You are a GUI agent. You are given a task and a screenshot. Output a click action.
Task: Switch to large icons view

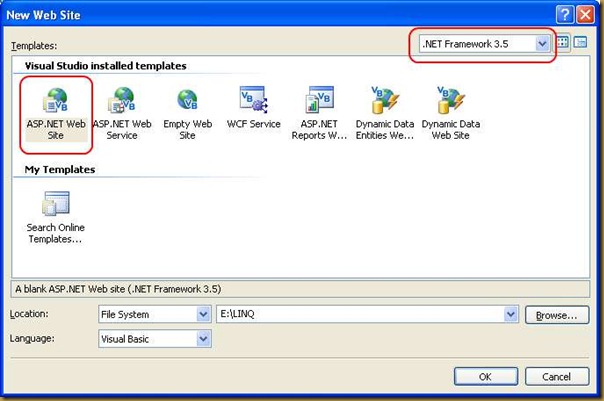click(x=562, y=42)
